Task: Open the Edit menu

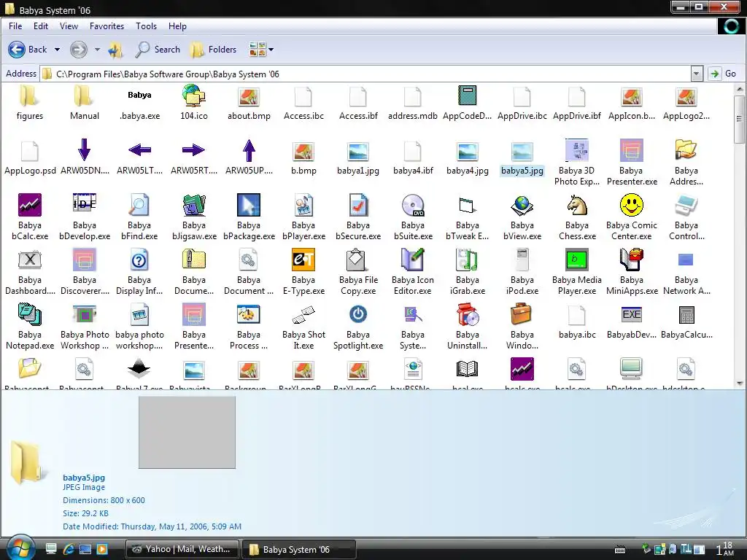Action: (x=41, y=26)
